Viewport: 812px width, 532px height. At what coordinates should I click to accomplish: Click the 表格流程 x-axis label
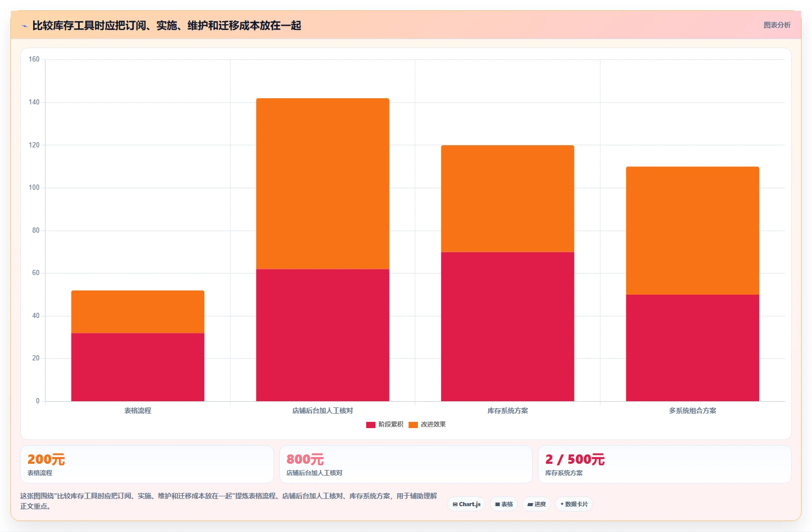pyautogui.click(x=138, y=411)
